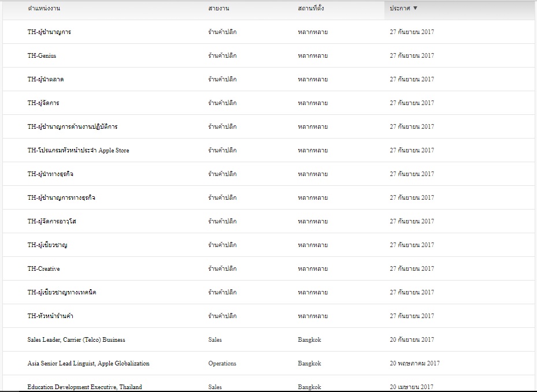
Task: Open the TH-หัวหน้าร้านค้า job listing
Action: (x=50, y=316)
